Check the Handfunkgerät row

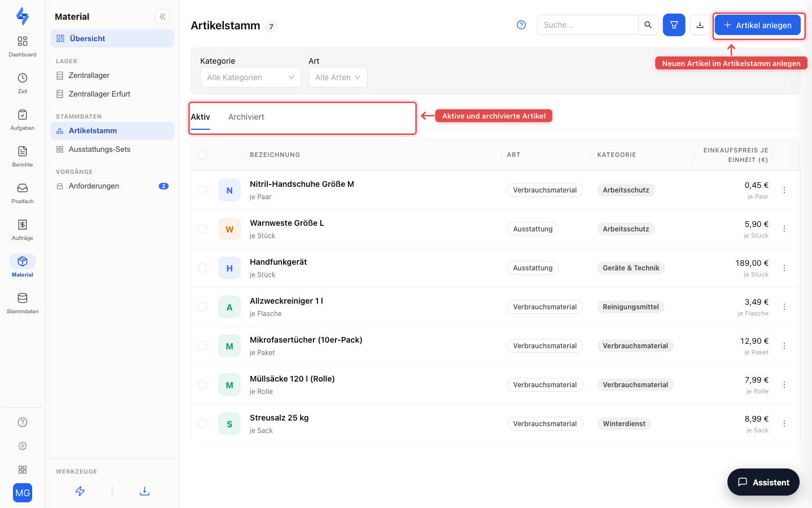pyautogui.click(x=202, y=268)
